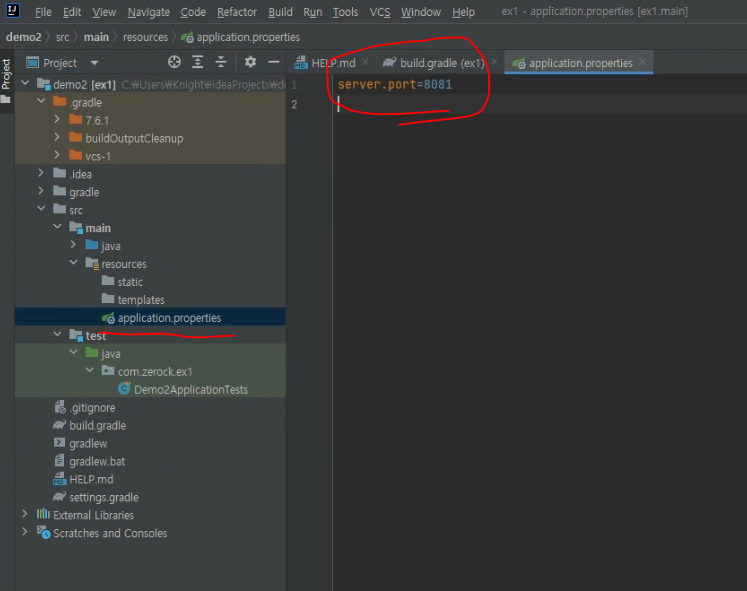Screen dimensions: 747x591
Task: Select Demo2ApplicationTests in the tree
Action: click(x=191, y=390)
